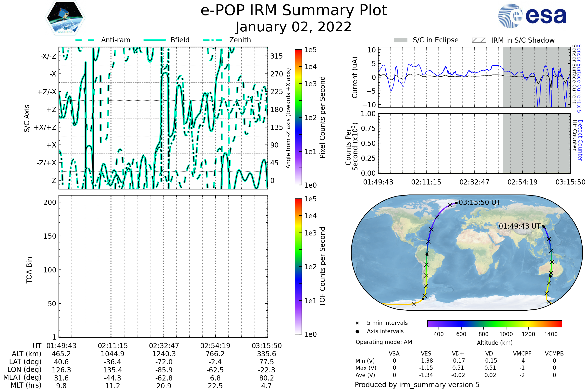Viewport: 588px width, 392px height.
Task: Click the 01:49:43 UT orbit start label
Action: pos(519,226)
